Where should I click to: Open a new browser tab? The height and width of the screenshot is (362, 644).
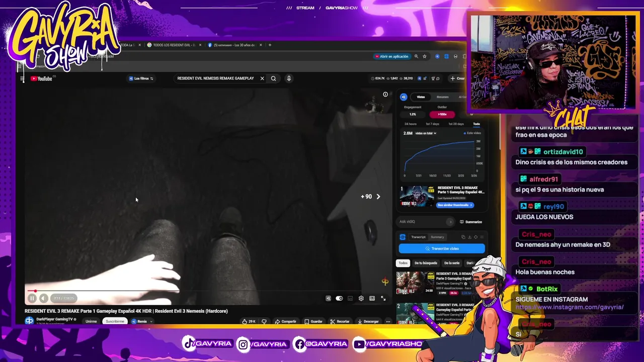[x=270, y=45]
